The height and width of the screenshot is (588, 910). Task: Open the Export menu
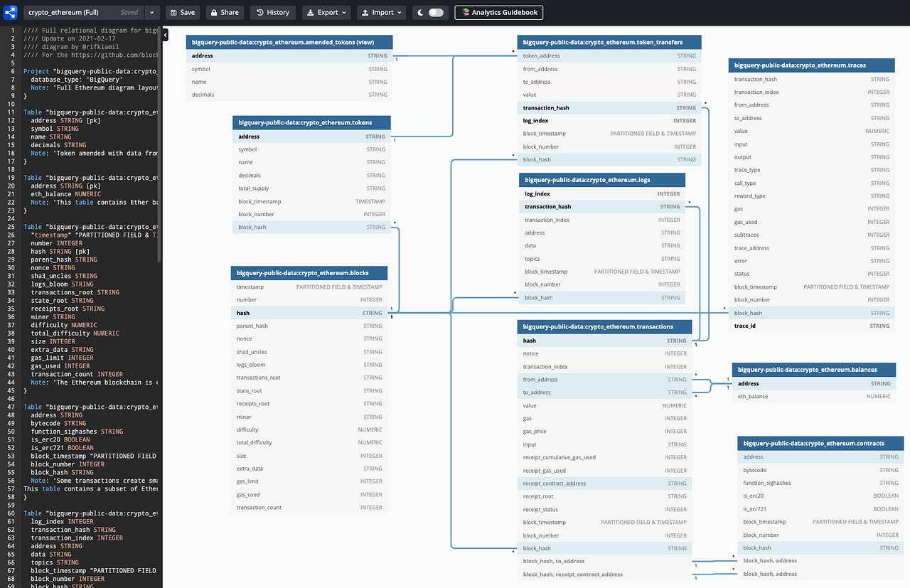[x=326, y=12]
